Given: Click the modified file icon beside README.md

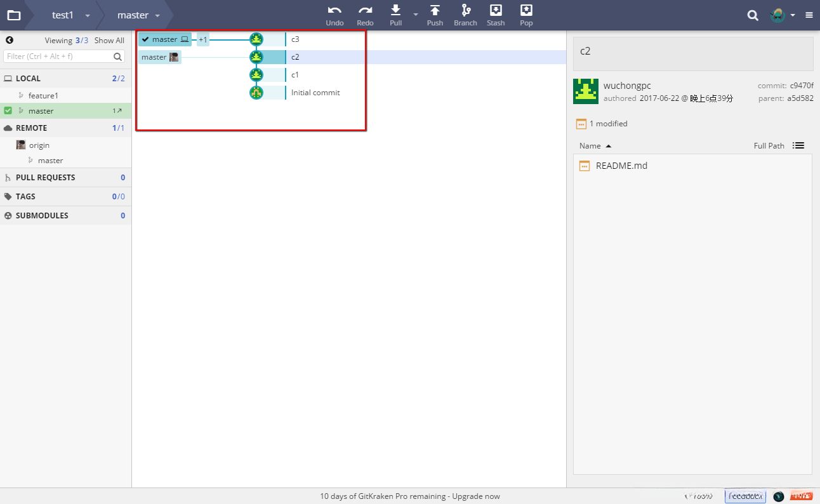Looking at the screenshot, I should (585, 166).
